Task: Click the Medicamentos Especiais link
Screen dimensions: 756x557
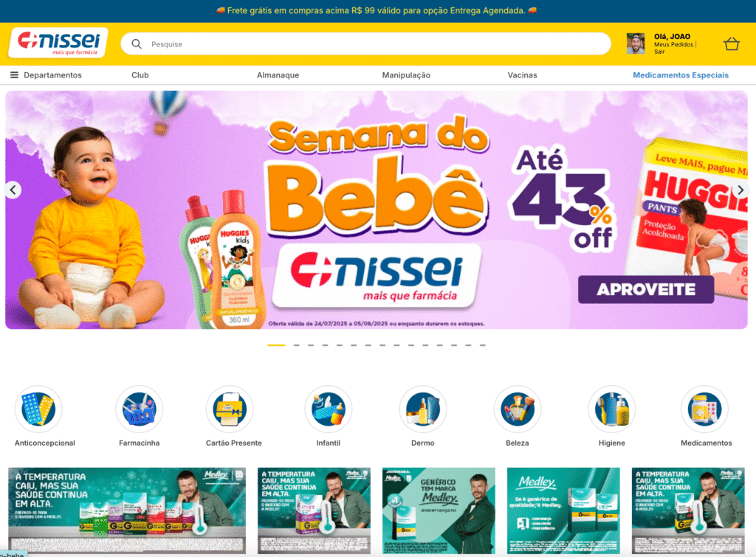Action: coord(680,75)
